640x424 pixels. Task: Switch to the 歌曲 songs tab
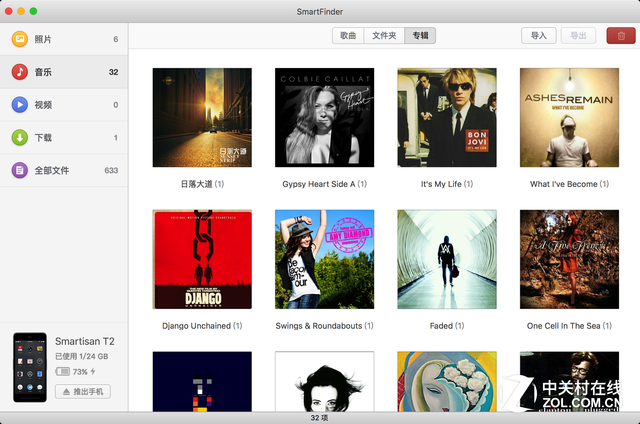tap(347, 35)
